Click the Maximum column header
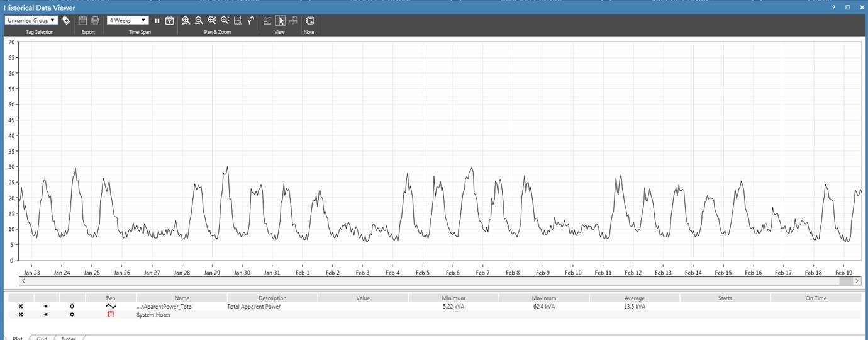The image size is (868, 340). (543, 298)
